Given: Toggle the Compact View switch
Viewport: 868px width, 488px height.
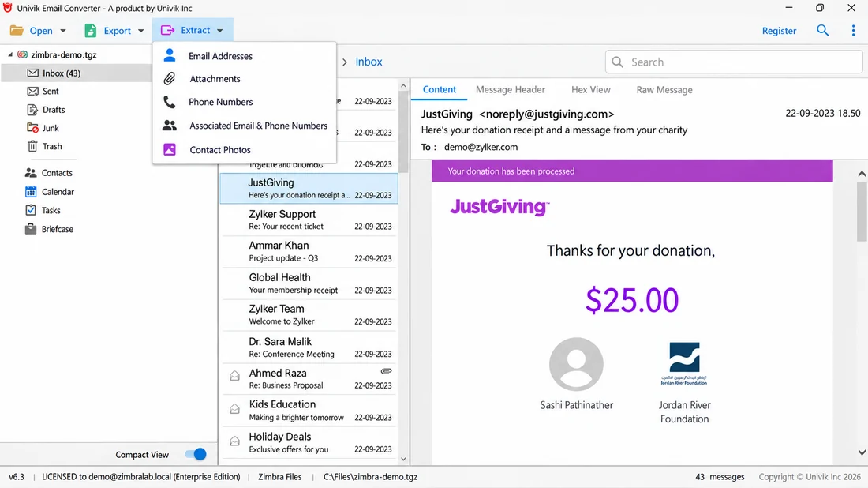Looking at the screenshot, I should point(196,454).
